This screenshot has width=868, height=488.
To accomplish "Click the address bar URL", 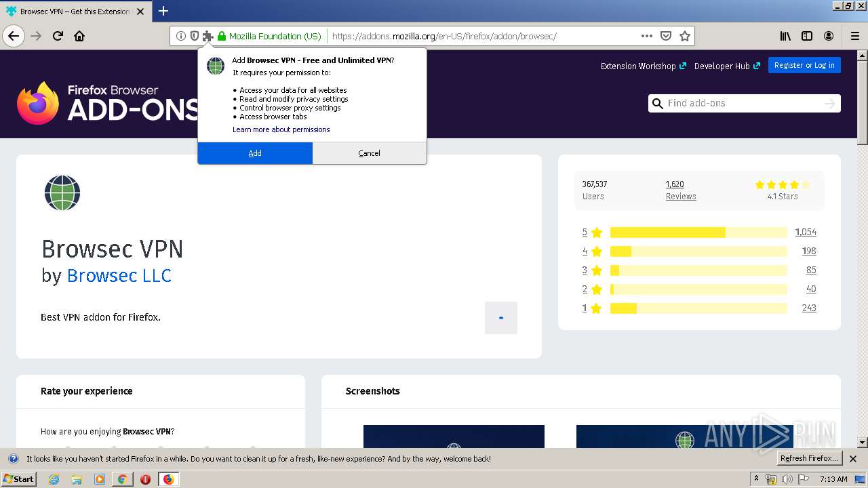I will click(x=444, y=36).
